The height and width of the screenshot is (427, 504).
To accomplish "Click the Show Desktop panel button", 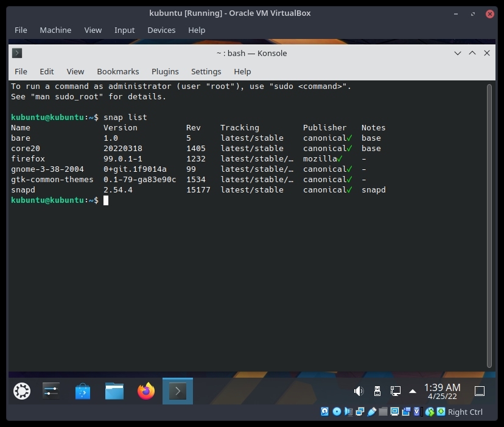I will (x=480, y=391).
